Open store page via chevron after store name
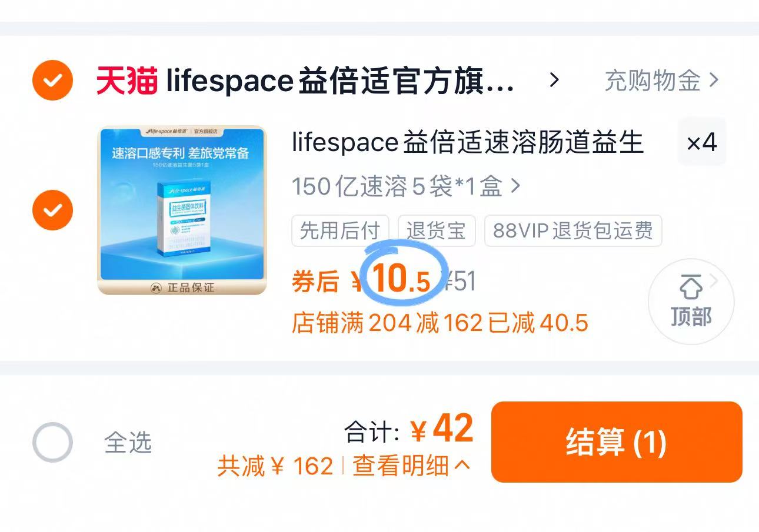 (x=554, y=80)
